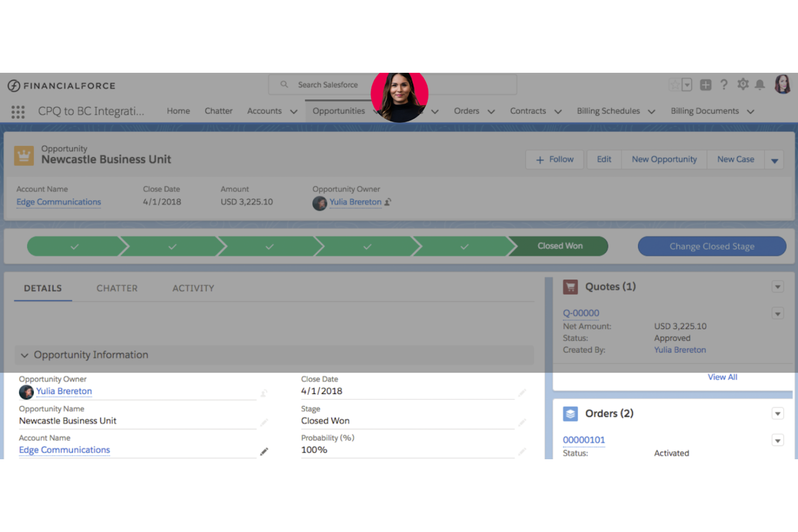Image resolution: width=798 pixels, height=532 pixels.
Task: Click the details Opportunity Owner avatar
Action: [x=26, y=392]
